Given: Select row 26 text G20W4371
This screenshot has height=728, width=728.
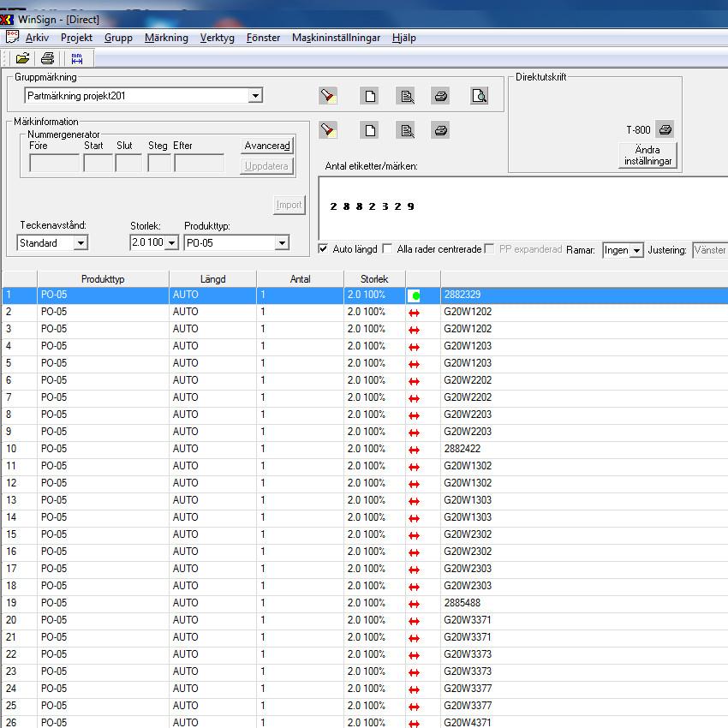Looking at the screenshot, I should point(467,722).
